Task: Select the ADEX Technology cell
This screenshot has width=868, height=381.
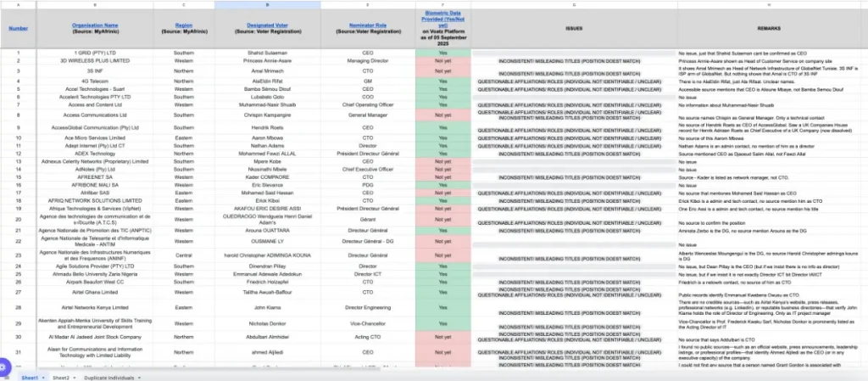Action: click(x=95, y=154)
